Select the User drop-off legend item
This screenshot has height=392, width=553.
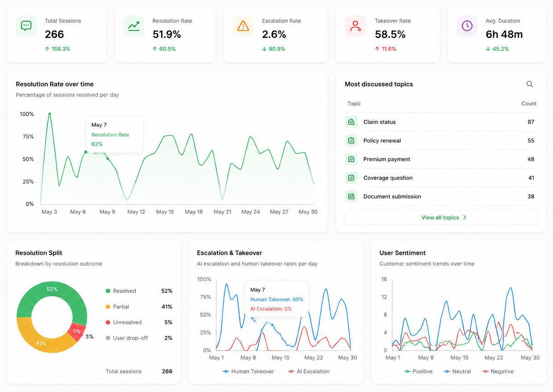click(139, 338)
